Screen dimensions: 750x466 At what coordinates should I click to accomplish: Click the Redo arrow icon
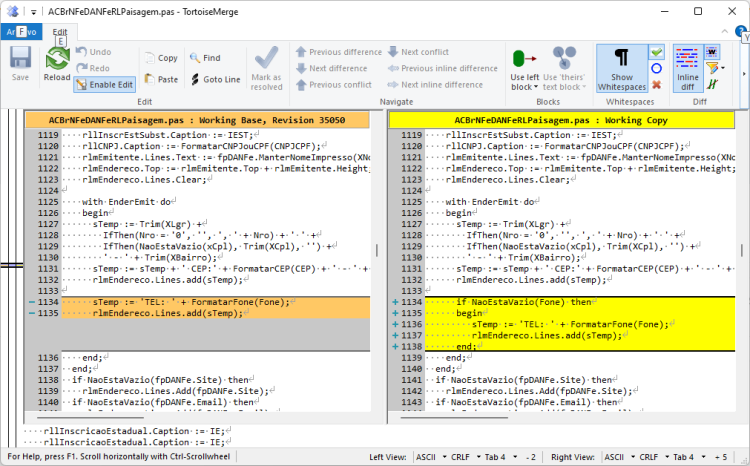coord(81,68)
